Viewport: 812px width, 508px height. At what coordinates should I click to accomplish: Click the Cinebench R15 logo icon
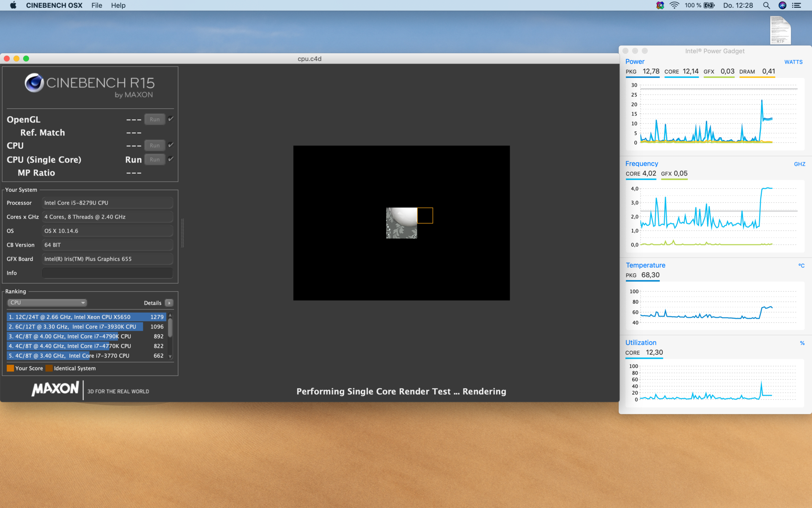34,83
